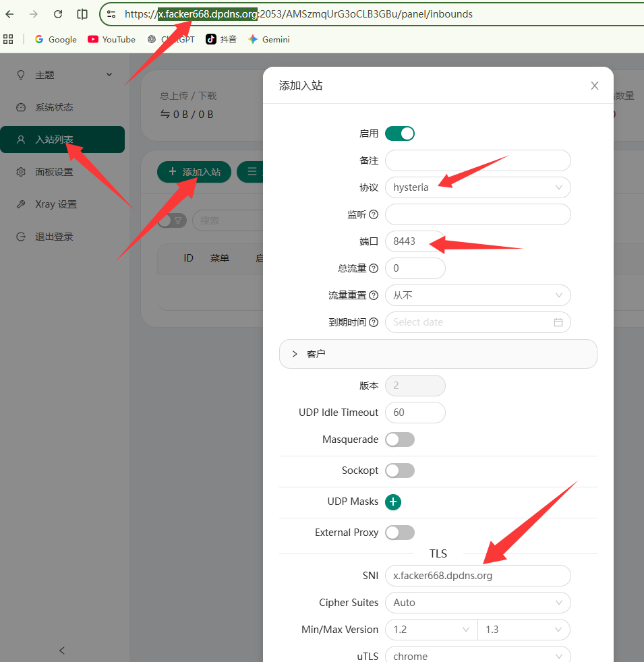Image resolution: width=644 pixels, height=662 pixels.
Task: Click the browser refresh icon
Action: tap(57, 13)
